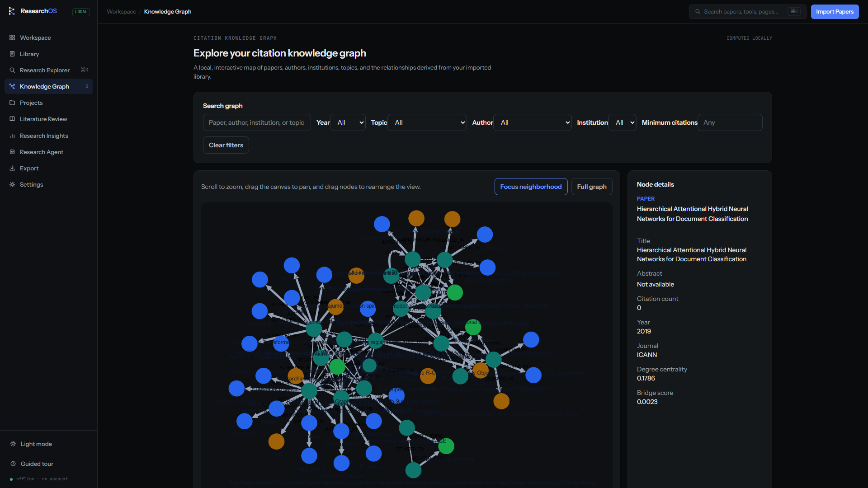
Task: Click the ⌘K shortcut badge in the search bar
Action: [794, 11]
